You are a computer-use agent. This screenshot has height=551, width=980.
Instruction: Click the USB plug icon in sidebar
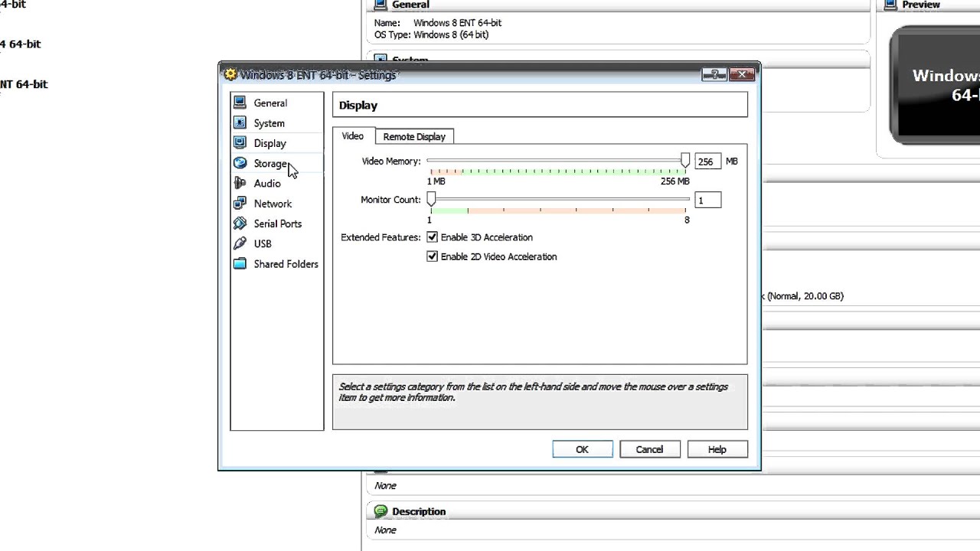click(240, 243)
